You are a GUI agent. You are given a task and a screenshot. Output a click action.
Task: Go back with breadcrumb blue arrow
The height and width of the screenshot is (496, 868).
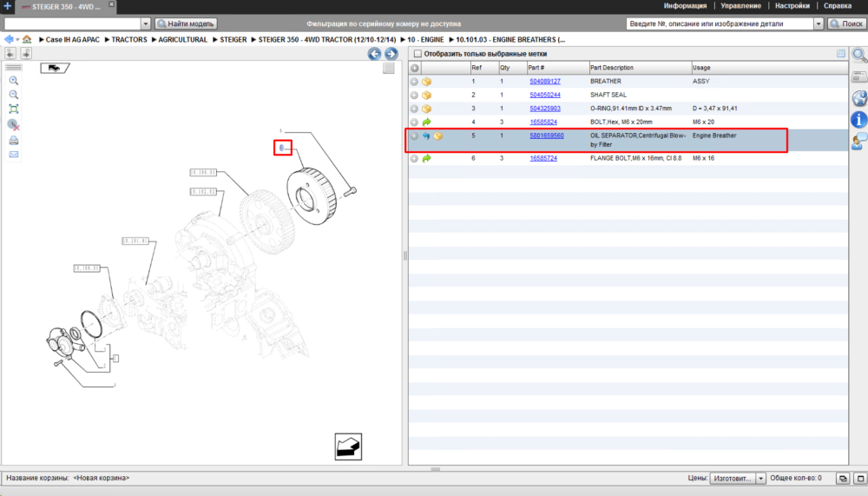(x=9, y=39)
